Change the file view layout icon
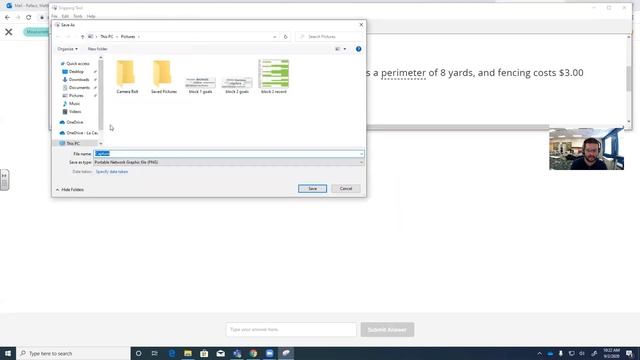 [338, 49]
